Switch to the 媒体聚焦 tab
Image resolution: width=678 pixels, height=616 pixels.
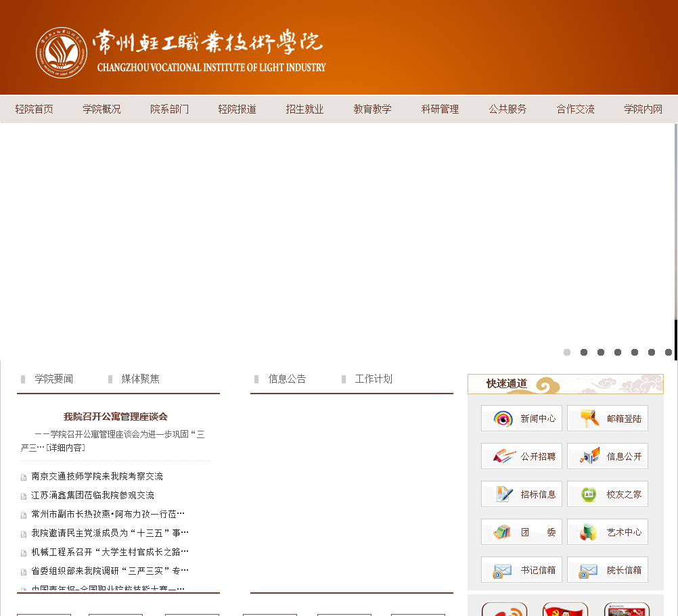tap(140, 379)
